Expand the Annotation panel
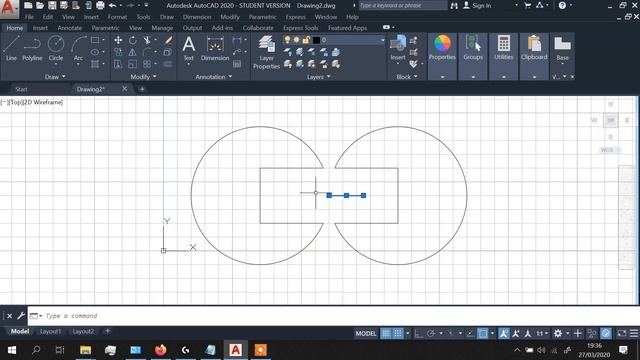Image resolution: width=640 pixels, height=360 pixels. [x=213, y=76]
